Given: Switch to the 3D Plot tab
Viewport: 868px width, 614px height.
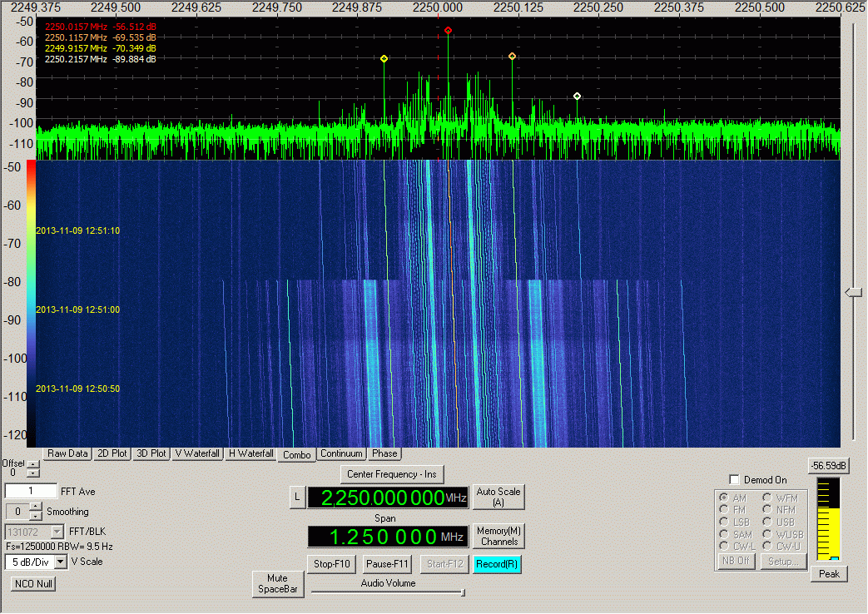Looking at the screenshot, I should click(x=151, y=453).
